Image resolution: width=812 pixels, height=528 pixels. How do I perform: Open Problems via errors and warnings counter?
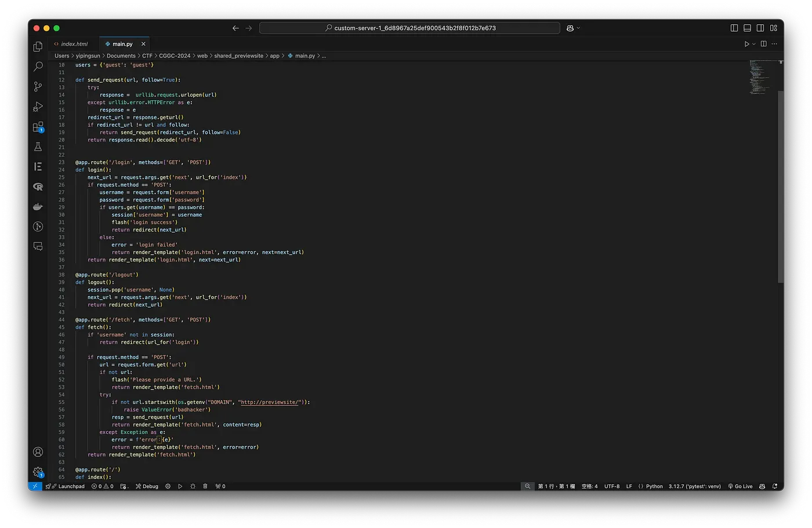102,486
